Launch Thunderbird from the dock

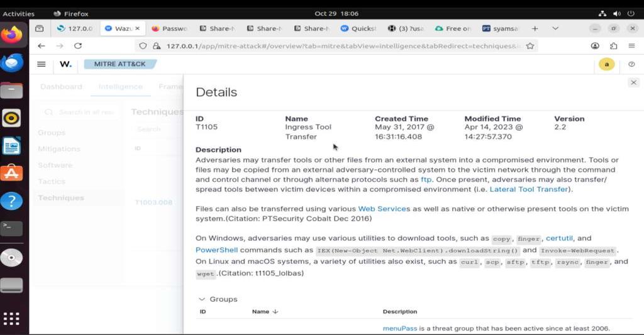tap(12, 63)
